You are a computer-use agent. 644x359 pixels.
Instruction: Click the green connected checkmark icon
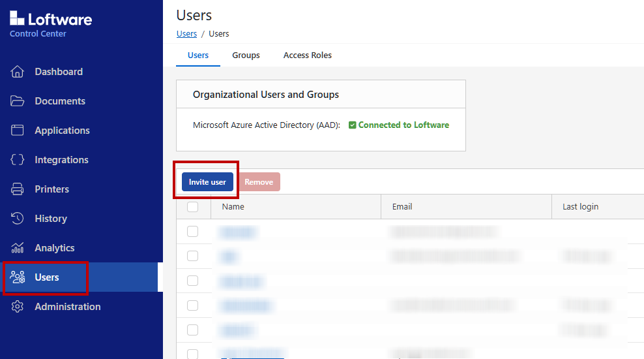[x=353, y=125]
